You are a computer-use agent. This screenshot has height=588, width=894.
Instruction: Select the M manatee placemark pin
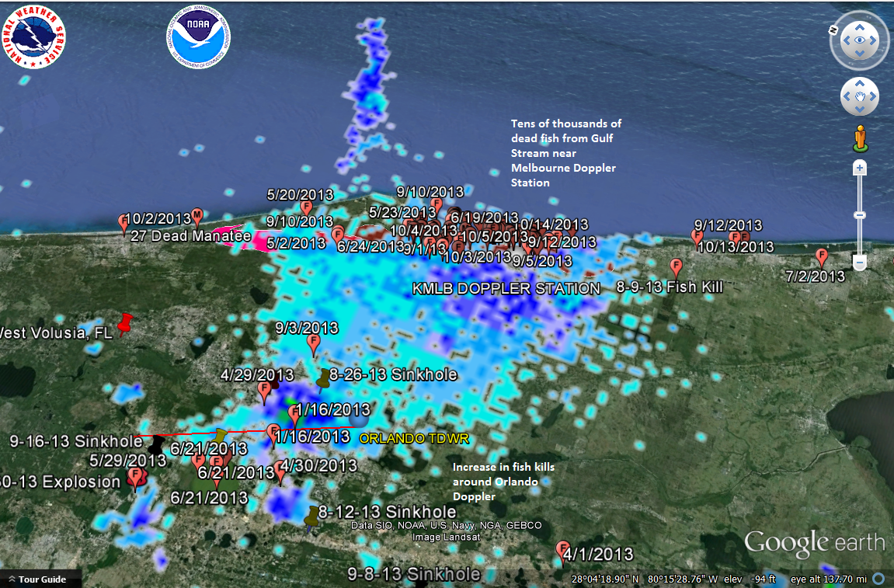(197, 215)
